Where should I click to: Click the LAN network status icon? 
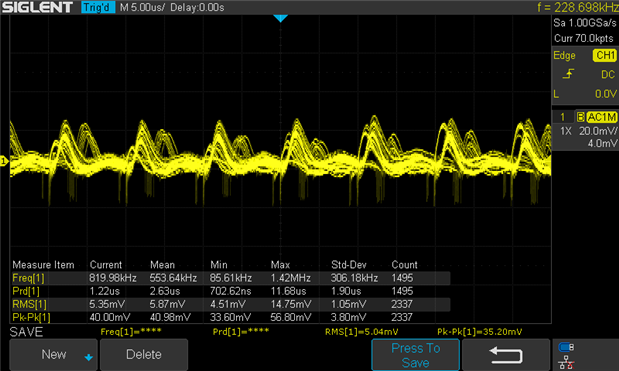pos(566,362)
